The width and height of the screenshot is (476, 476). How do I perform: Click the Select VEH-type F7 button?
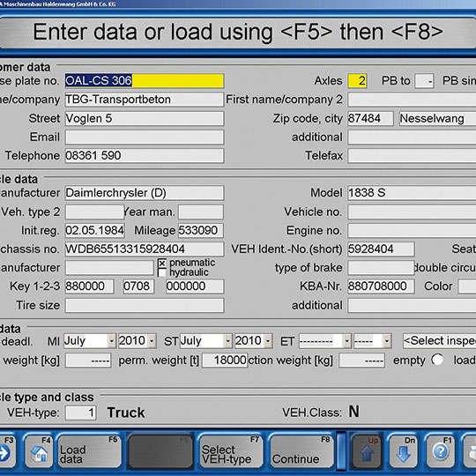click(230, 451)
